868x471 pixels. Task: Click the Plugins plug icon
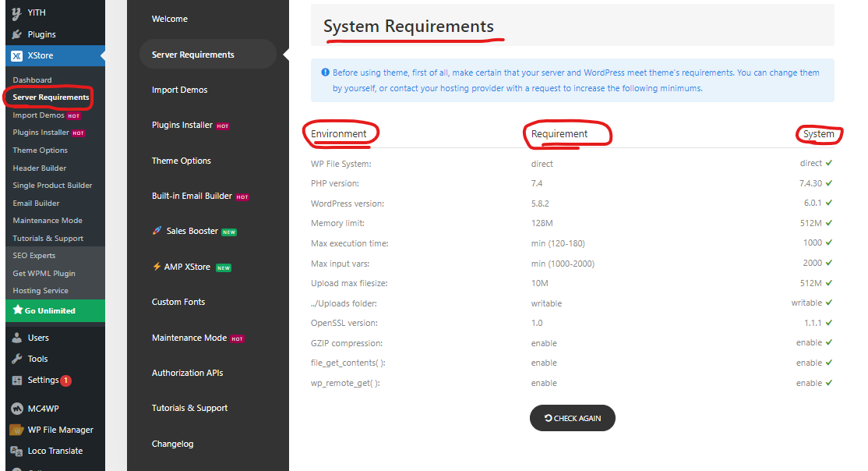[16, 34]
